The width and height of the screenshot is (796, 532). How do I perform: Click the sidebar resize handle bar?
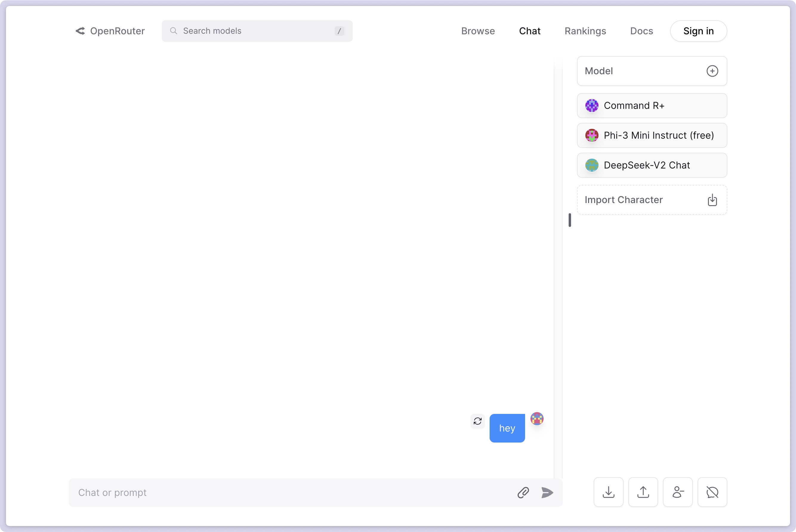click(x=570, y=220)
